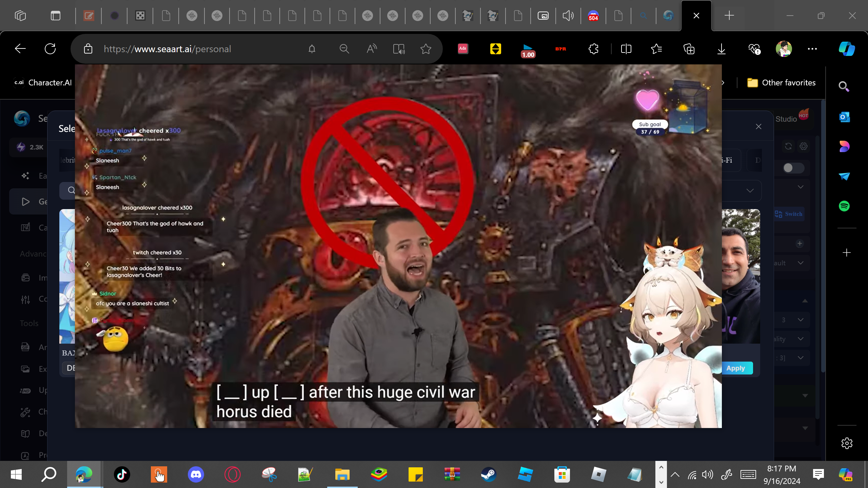Open the Favorites hub
Image resolution: width=868 pixels, height=488 pixels.
pyautogui.click(x=657, y=49)
